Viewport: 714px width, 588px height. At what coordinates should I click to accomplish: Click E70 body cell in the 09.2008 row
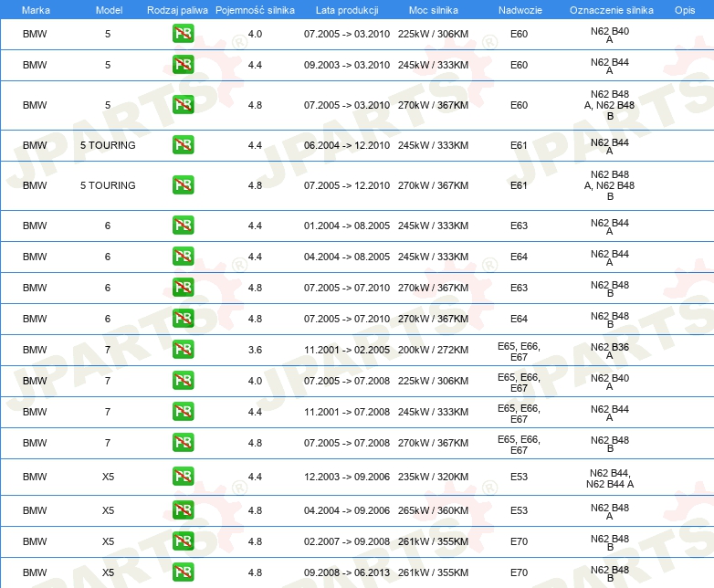click(519, 572)
